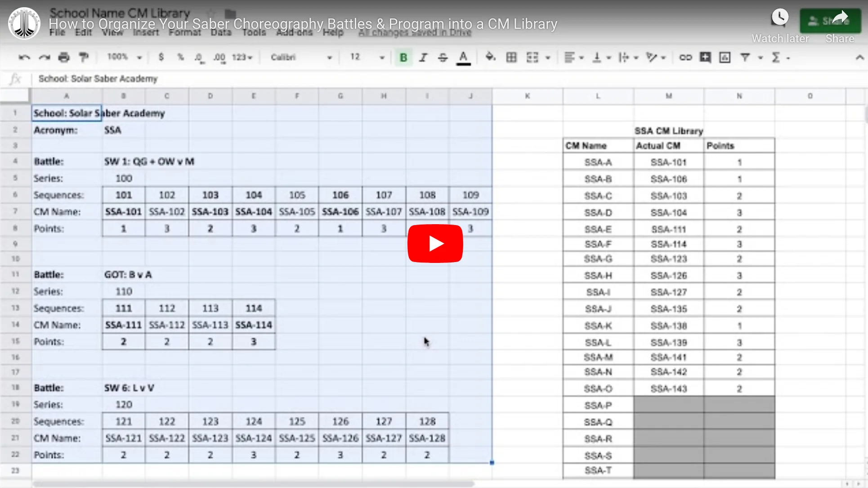
Task: Open the 100% zoom dropdown
Action: click(x=125, y=57)
